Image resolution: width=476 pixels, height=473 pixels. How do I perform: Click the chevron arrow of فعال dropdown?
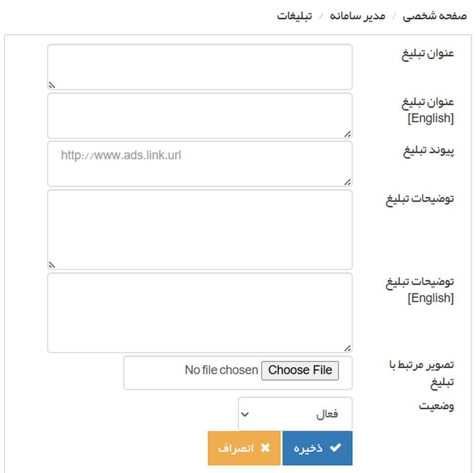(x=246, y=414)
